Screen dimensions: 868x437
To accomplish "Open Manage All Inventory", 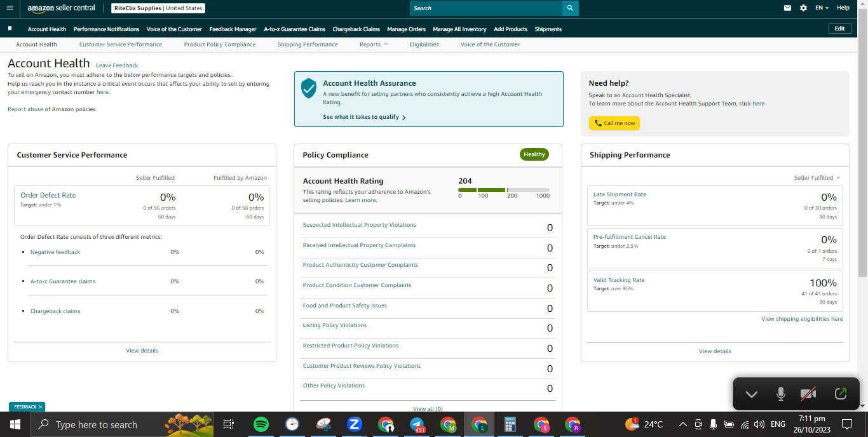I will (459, 29).
